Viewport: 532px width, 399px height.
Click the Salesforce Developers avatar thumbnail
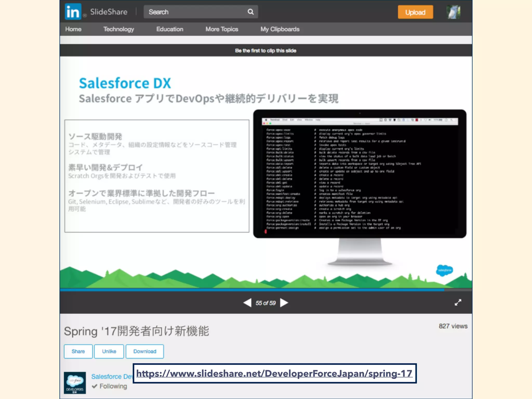pyautogui.click(x=75, y=383)
